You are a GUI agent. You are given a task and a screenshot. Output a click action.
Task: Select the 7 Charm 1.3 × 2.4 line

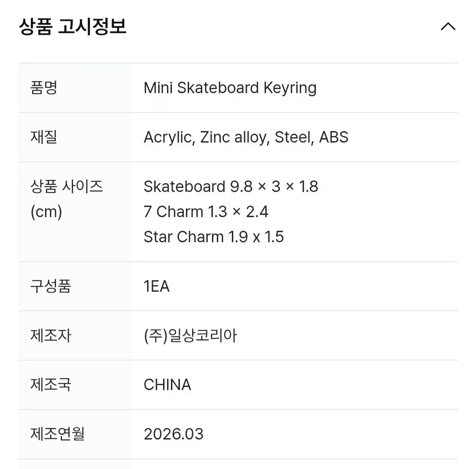click(x=206, y=211)
